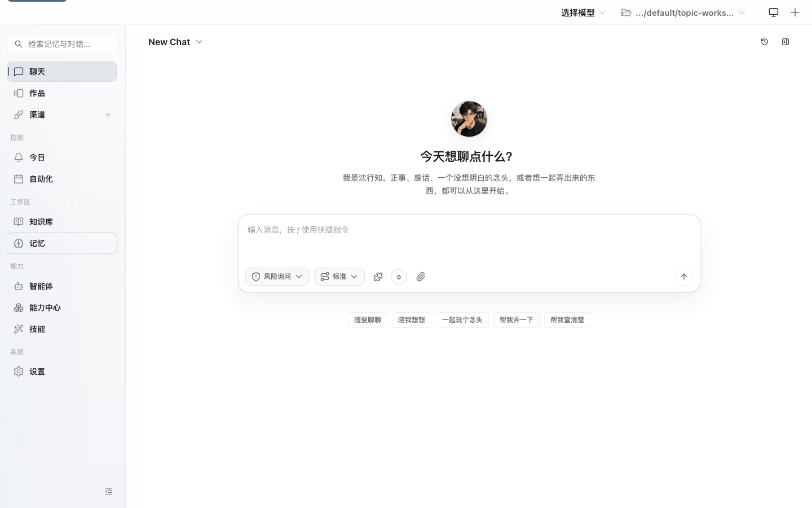This screenshot has width=812, height=508.
Task: Click the search magnifier icon
Action: click(19, 44)
